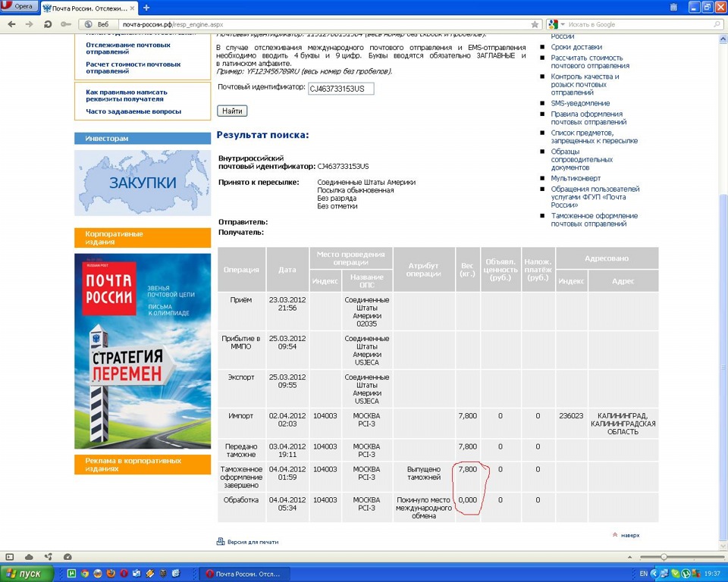Open Список предметов, запрещенных к пересылке

595,136
